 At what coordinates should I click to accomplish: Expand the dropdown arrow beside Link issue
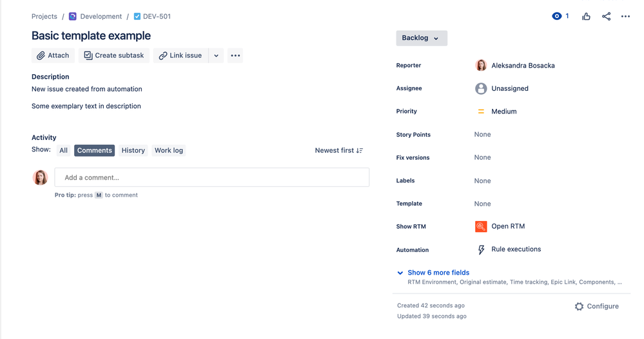(216, 55)
